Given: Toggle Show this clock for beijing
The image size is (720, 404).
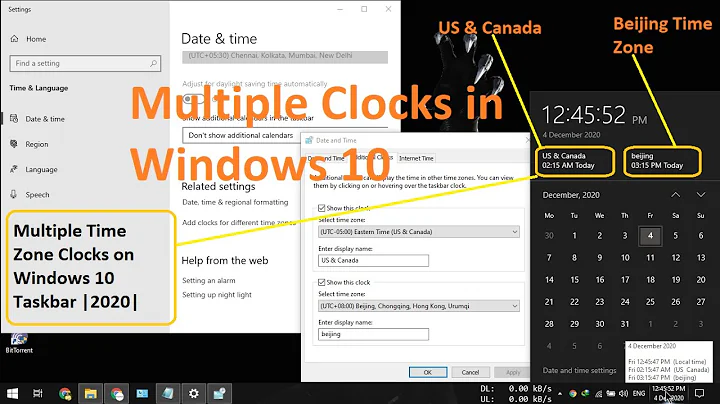Looking at the screenshot, I should pos(321,282).
